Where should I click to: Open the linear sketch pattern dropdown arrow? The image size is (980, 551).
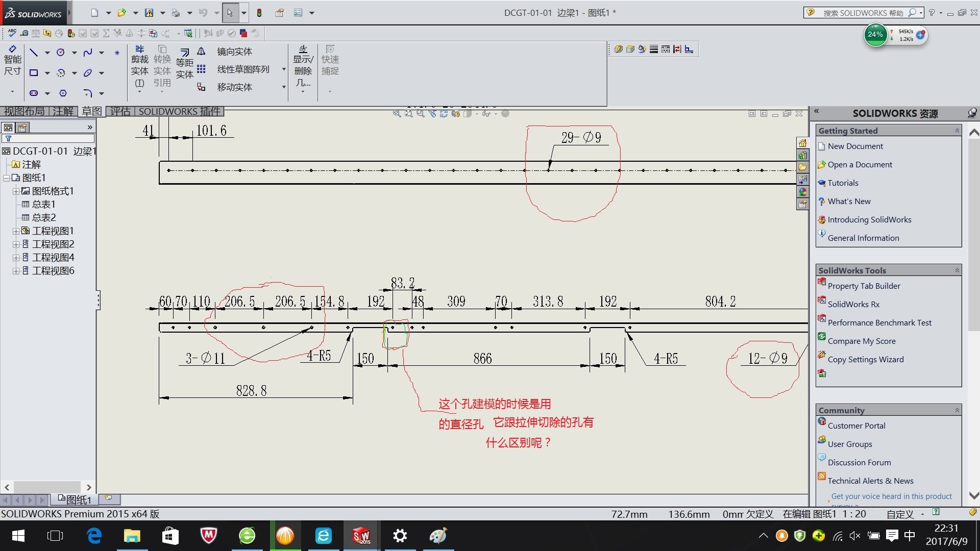[284, 69]
